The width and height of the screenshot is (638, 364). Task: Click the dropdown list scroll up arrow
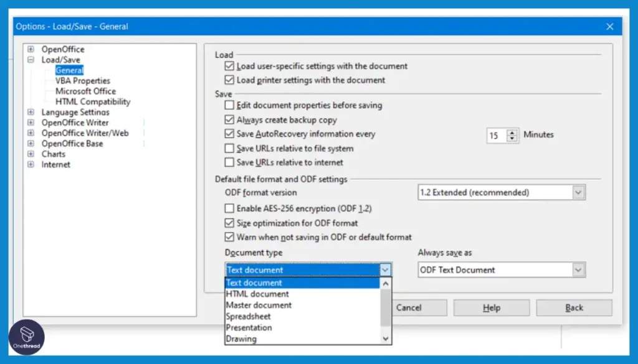coord(385,284)
